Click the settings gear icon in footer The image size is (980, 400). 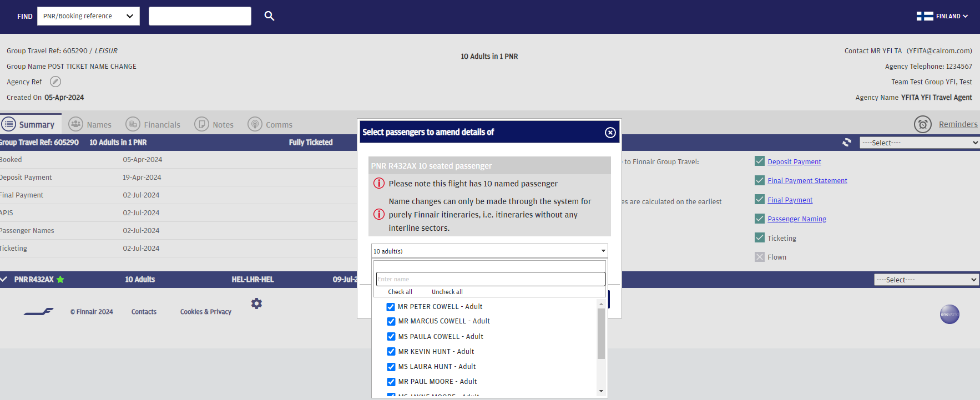point(256,303)
